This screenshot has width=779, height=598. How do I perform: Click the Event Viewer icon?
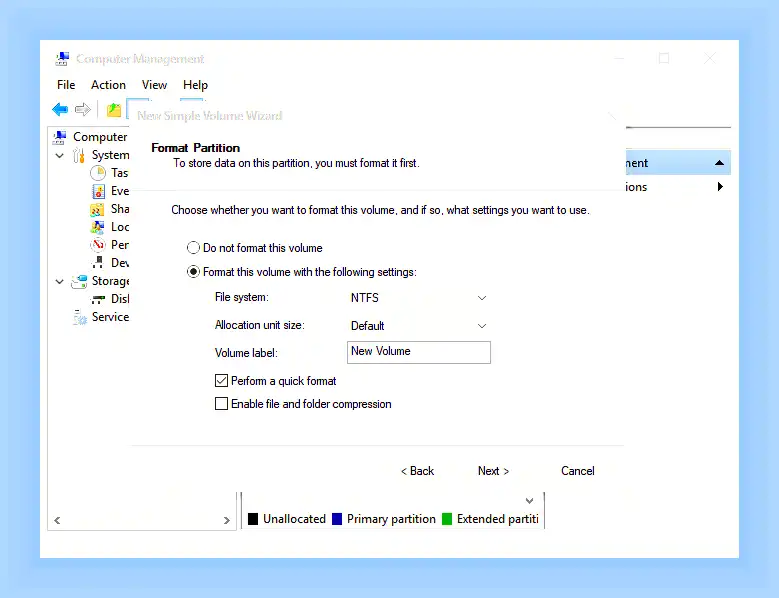[x=98, y=191]
